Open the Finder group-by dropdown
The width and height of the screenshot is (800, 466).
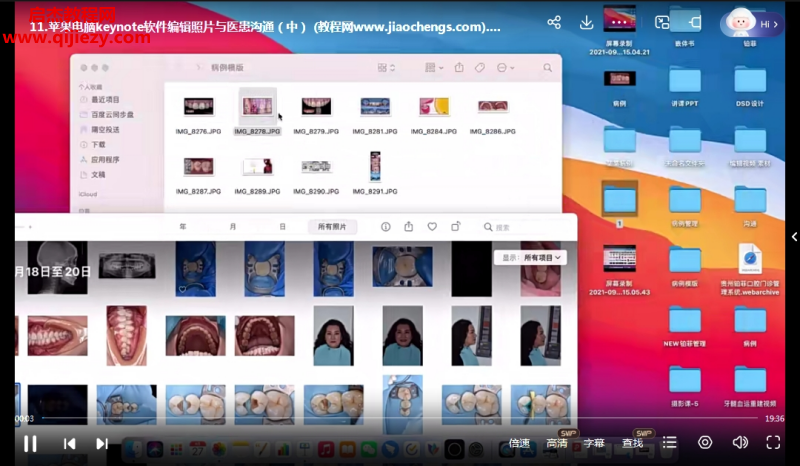pos(434,67)
